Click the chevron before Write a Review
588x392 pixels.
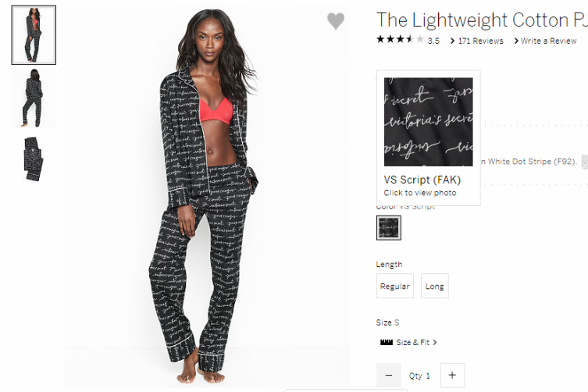(x=516, y=41)
